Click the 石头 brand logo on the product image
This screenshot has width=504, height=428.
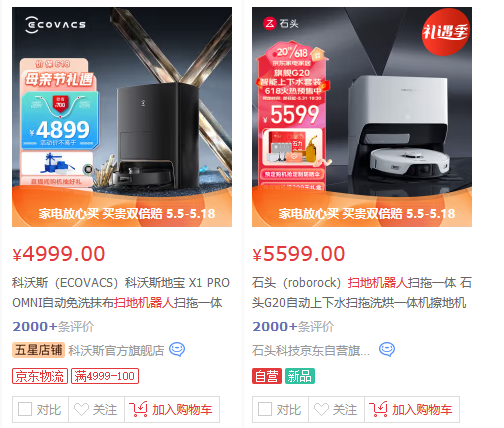pyautogui.click(x=281, y=24)
